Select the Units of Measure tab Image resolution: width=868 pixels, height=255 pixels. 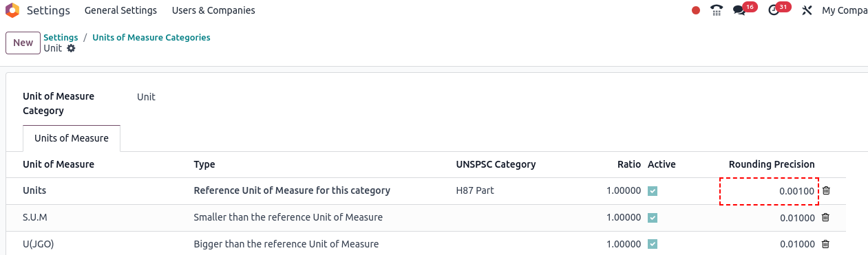(x=72, y=138)
